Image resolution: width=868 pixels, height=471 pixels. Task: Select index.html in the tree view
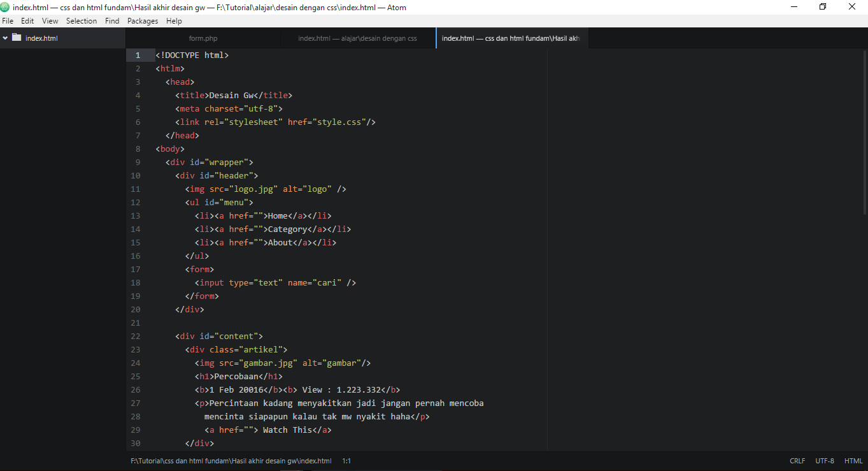click(x=41, y=38)
